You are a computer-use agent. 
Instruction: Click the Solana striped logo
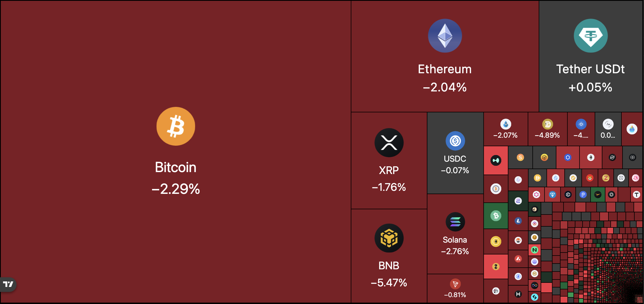point(455,222)
